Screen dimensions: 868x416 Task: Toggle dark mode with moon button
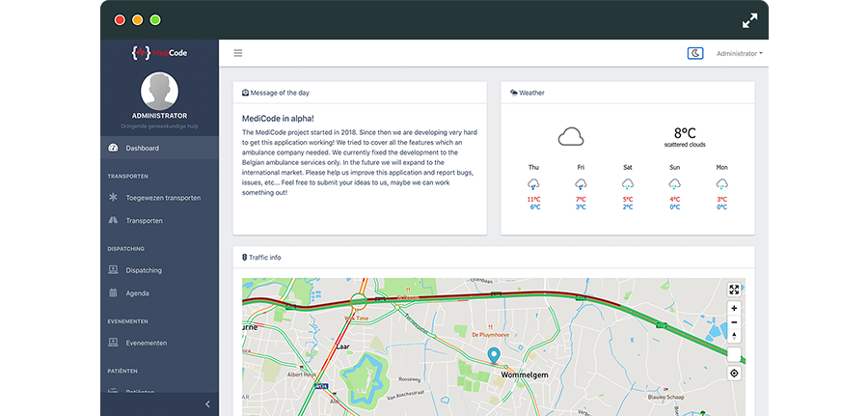[695, 53]
